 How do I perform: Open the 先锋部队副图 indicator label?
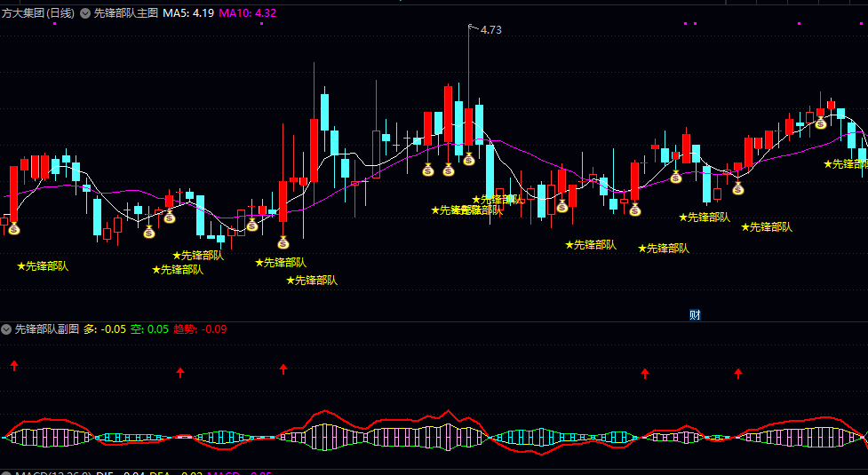point(46,329)
